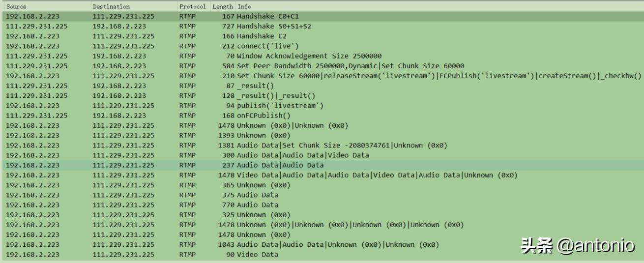Sort by the Protocol column header
This screenshot has height=263, width=644.
192,7
